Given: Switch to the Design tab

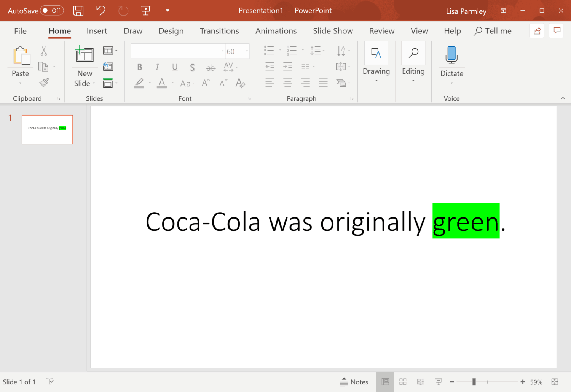Looking at the screenshot, I should 171,31.
